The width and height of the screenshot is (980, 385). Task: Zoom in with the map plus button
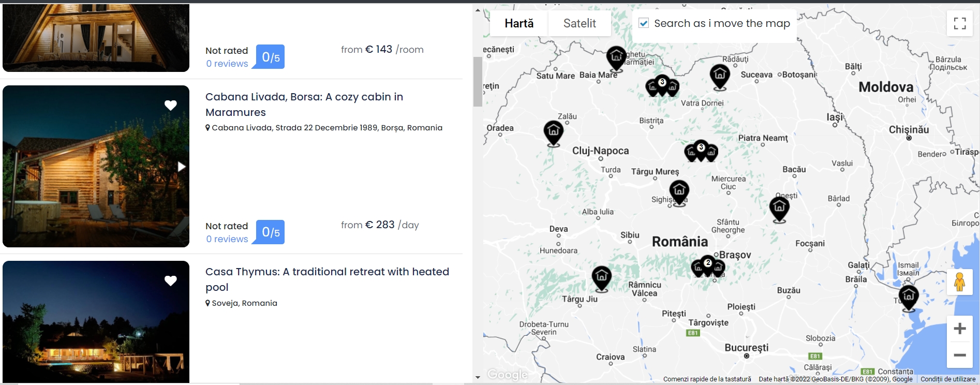coord(960,329)
